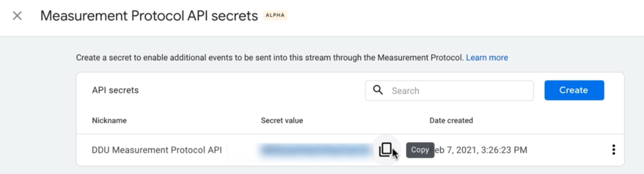This screenshot has height=174, width=644.
Task: Open the Learn more link
Action: [x=487, y=58]
